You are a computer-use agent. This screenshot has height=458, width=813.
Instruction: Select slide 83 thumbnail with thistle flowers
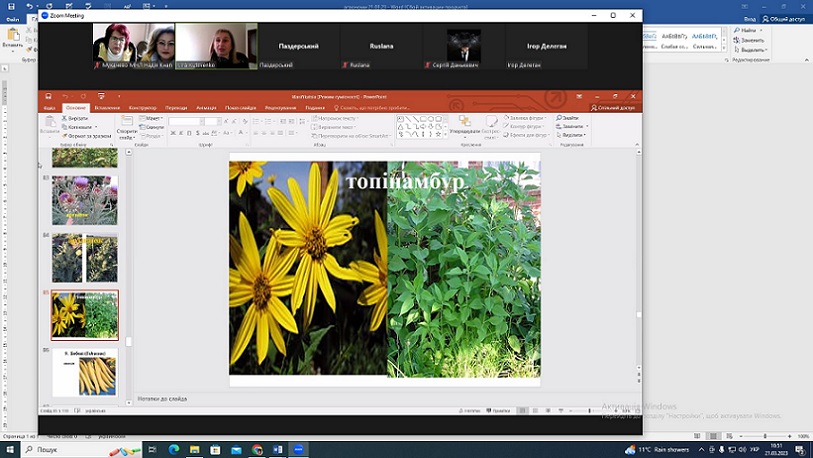tap(85, 200)
